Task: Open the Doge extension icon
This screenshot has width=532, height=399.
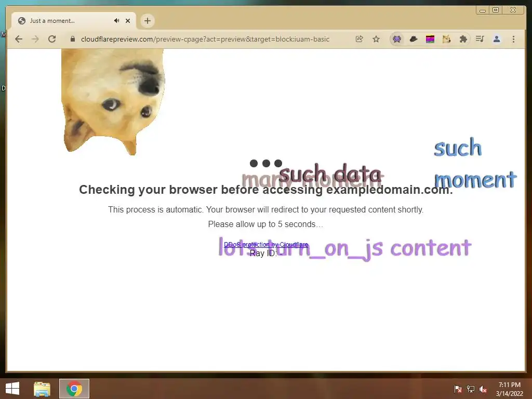Action: point(446,39)
